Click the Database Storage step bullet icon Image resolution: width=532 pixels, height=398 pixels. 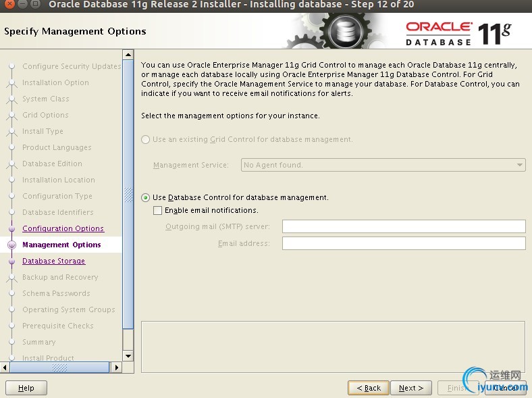tap(12, 261)
